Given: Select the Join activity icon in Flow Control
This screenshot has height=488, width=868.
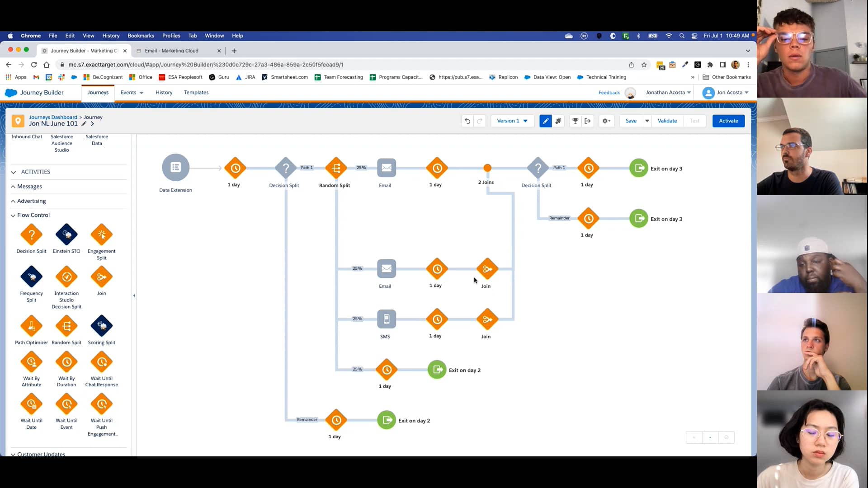Looking at the screenshot, I should click(x=101, y=277).
